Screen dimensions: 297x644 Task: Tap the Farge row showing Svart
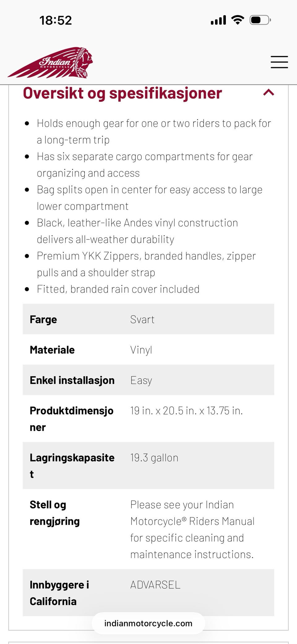click(x=148, y=319)
